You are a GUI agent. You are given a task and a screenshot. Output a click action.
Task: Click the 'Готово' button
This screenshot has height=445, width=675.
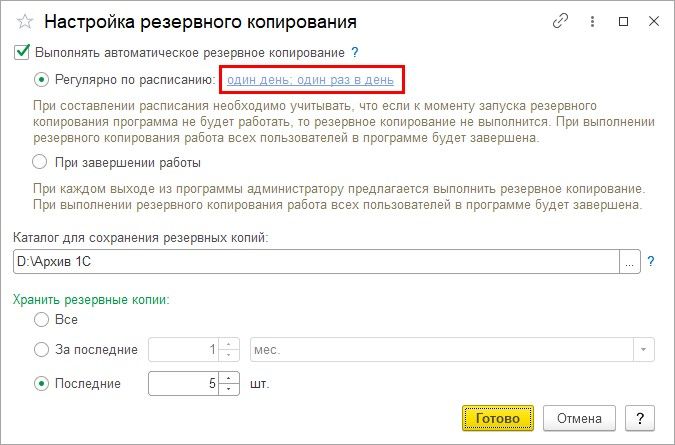click(498, 418)
